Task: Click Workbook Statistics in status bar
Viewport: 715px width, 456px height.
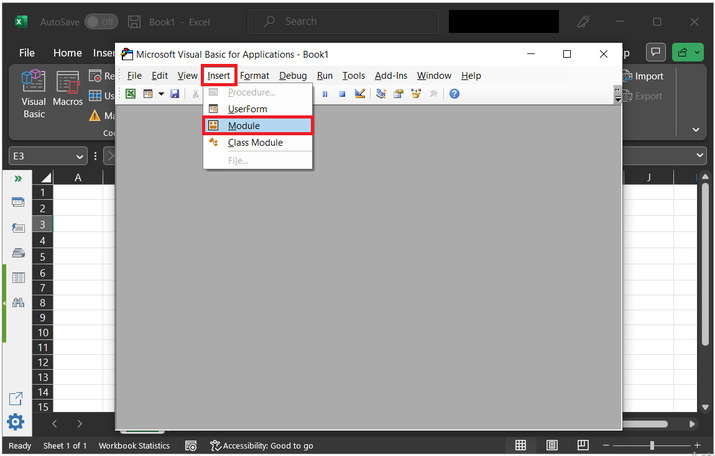Action: point(134,446)
